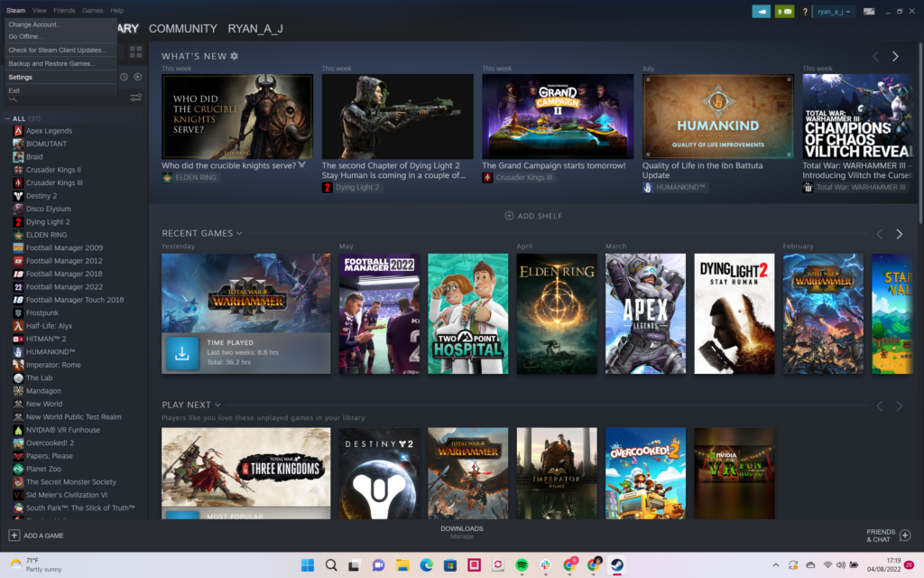The width and height of the screenshot is (924, 578).
Task: Open Grand Campaign II news card
Action: point(558,117)
